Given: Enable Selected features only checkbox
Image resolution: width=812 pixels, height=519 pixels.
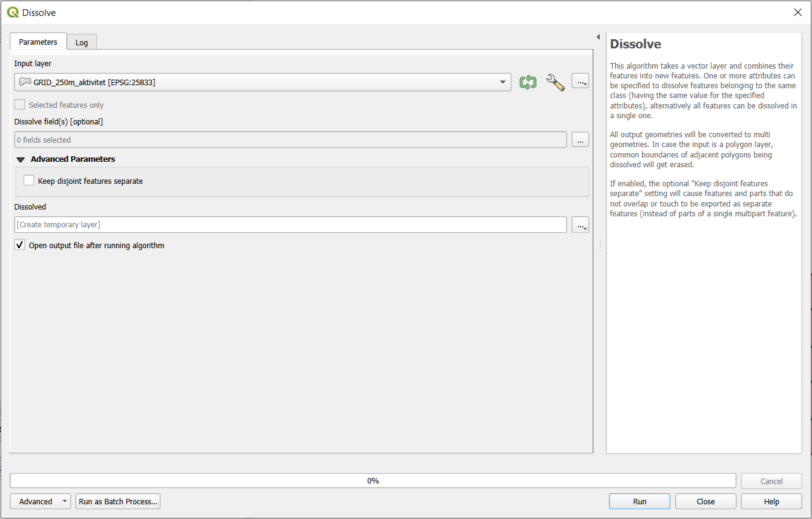Looking at the screenshot, I should pos(20,105).
